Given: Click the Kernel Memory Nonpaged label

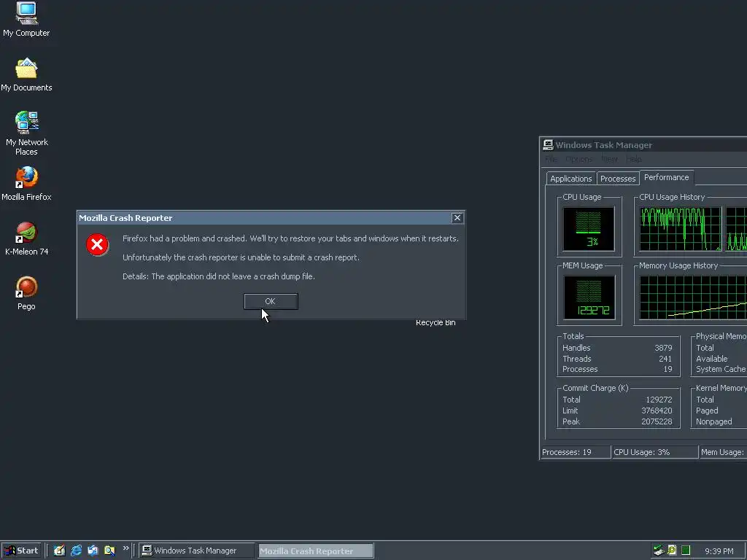Looking at the screenshot, I should tap(713, 421).
